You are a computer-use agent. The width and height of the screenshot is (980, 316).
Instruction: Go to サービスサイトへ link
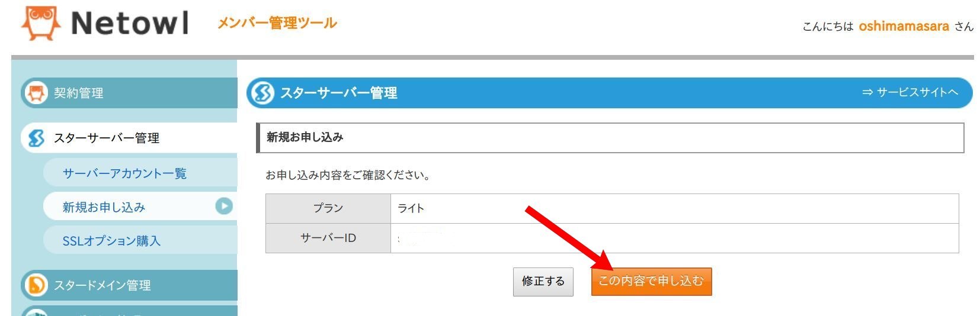tap(910, 92)
